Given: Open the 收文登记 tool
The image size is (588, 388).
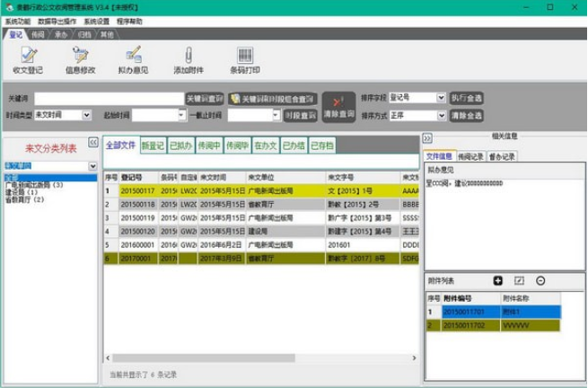Looking at the screenshot, I should coord(28,60).
